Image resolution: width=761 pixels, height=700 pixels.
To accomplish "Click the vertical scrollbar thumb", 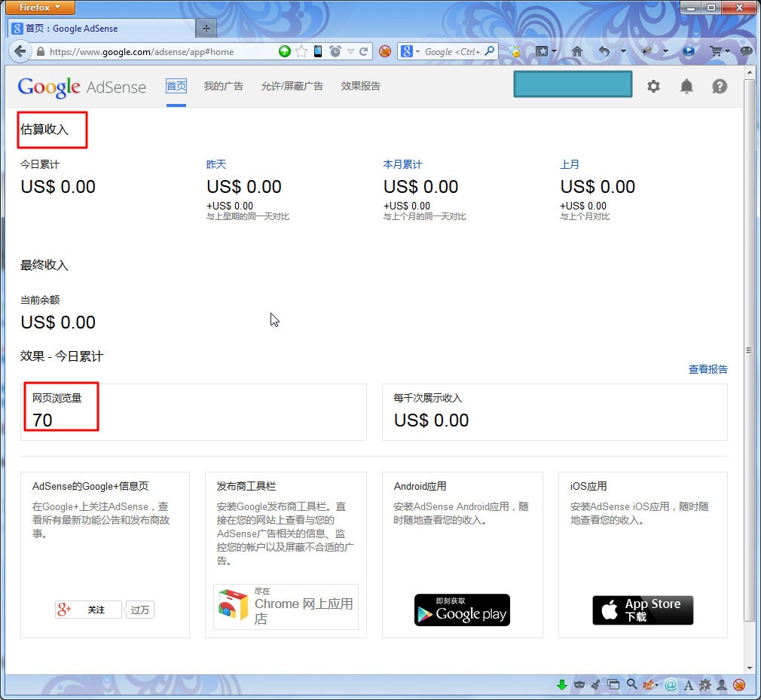I will (x=749, y=350).
